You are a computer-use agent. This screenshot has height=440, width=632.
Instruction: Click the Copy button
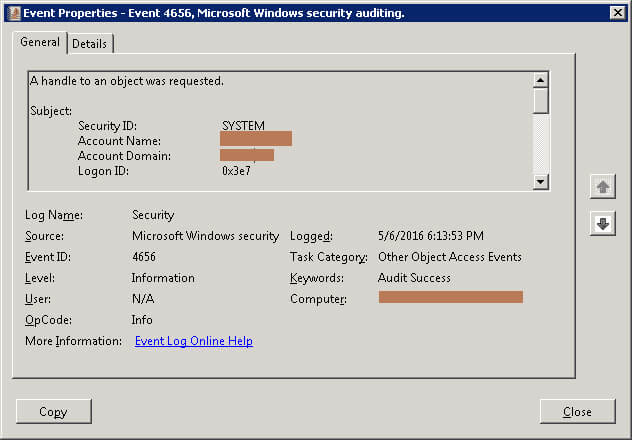[54, 411]
